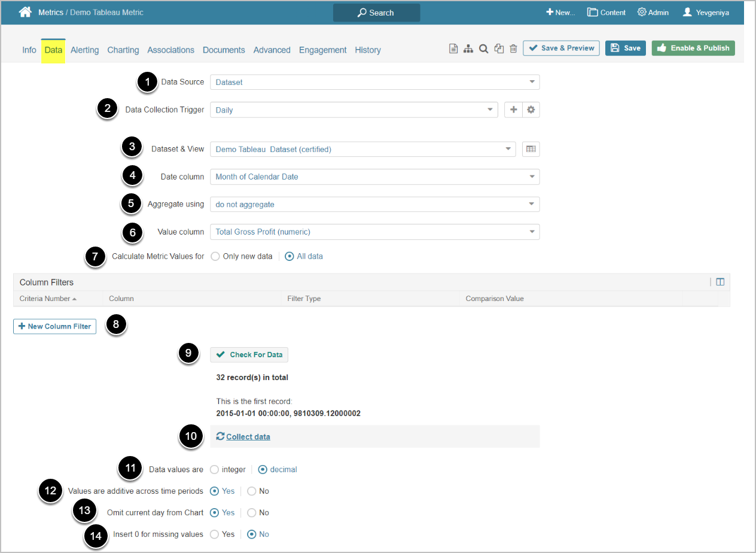
Task: Open trigger settings gear icon
Action: tap(531, 110)
